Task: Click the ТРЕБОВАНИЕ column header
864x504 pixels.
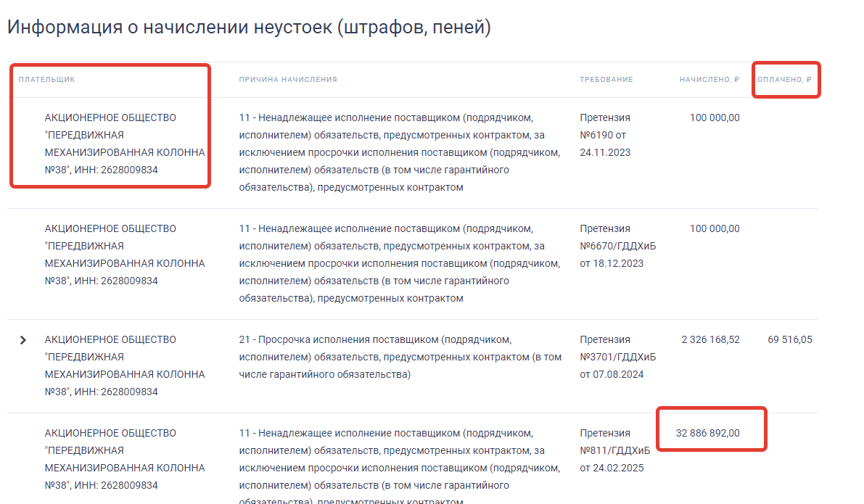Action: [x=606, y=79]
